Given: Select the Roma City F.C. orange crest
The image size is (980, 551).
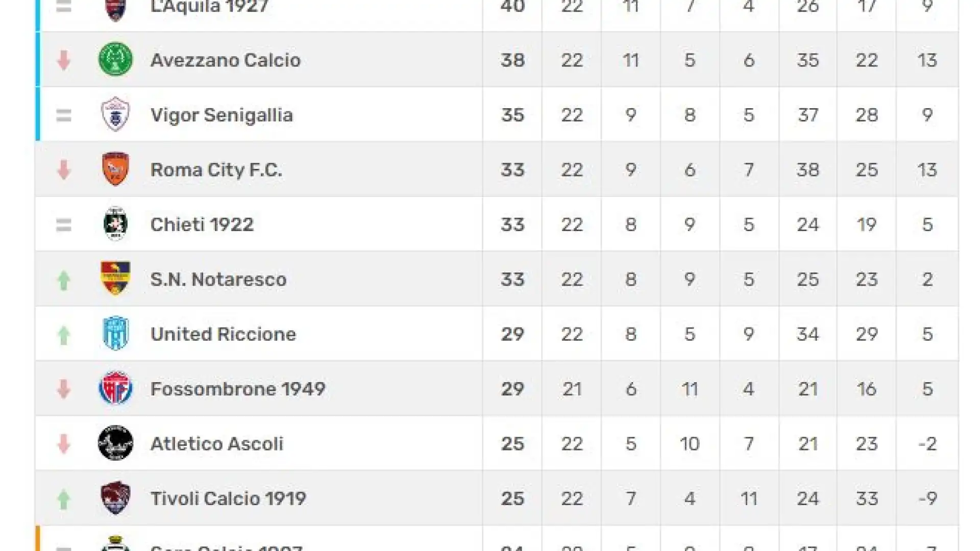Looking at the screenshot, I should click(115, 169).
